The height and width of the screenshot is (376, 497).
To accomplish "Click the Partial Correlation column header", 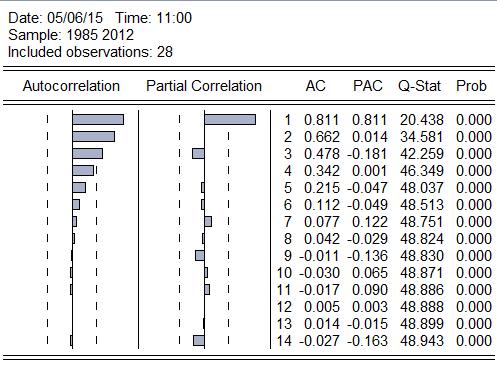I will pos(204,86).
